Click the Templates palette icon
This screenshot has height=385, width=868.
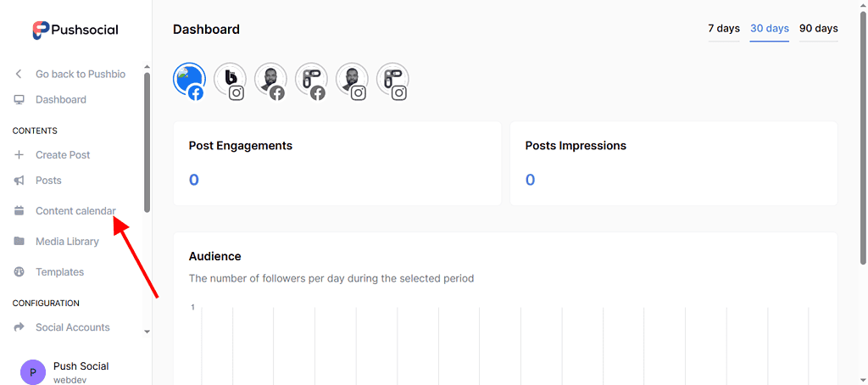point(19,272)
